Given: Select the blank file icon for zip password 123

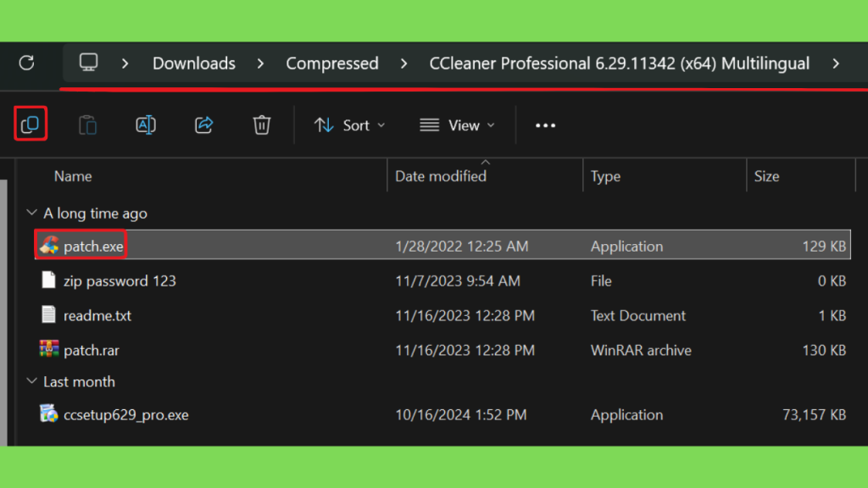Looking at the screenshot, I should tap(48, 280).
